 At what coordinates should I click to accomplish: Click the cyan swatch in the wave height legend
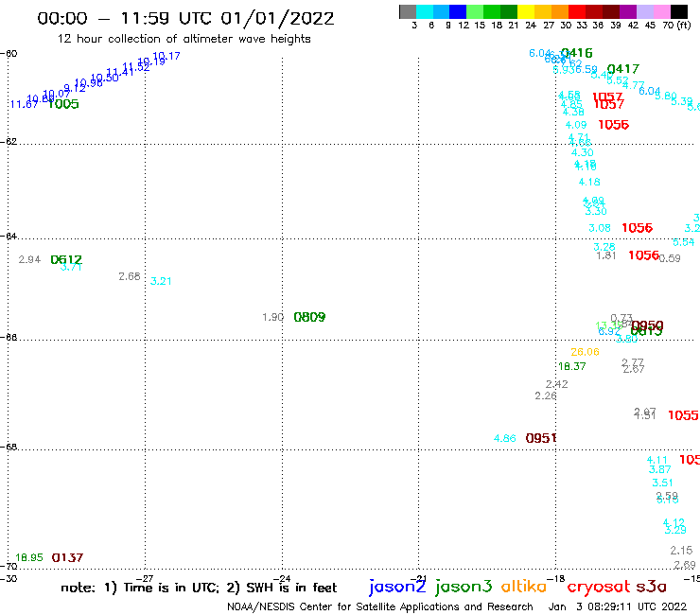(x=425, y=11)
